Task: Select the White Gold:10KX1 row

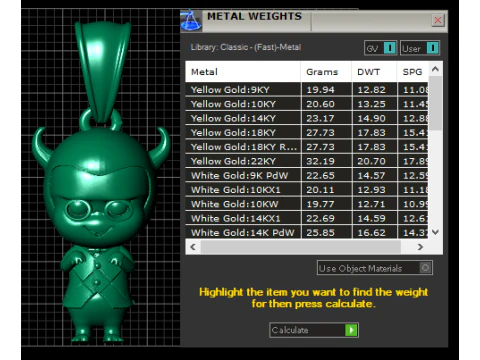Action: [307, 190]
